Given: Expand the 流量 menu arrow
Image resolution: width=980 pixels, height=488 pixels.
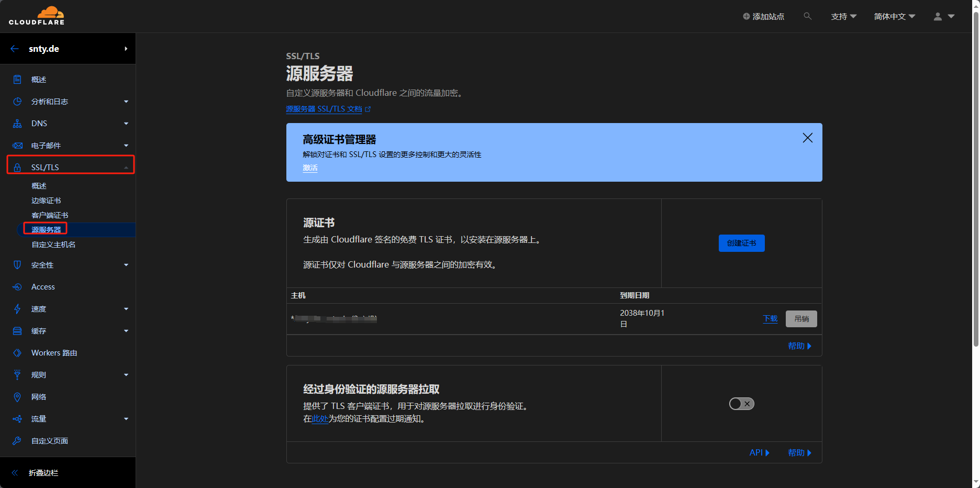Looking at the screenshot, I should [126, 419].
